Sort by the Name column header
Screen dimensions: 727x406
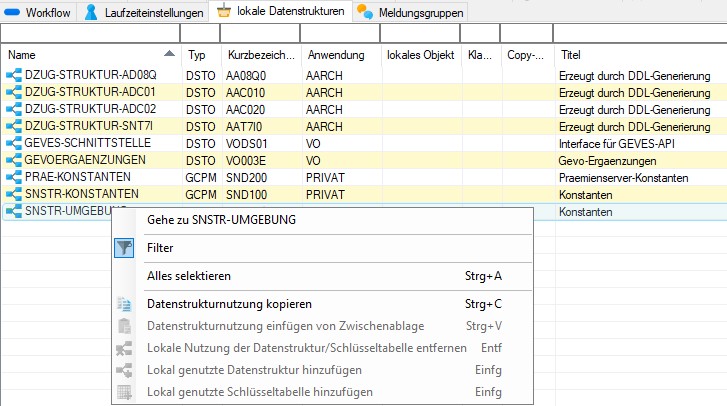click(x=90, y=55)
